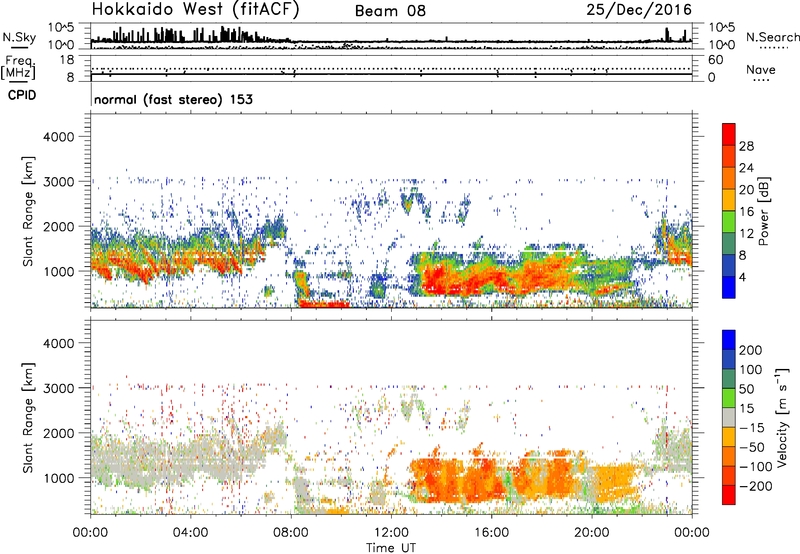Viewport: 800px width, 554px height.
Task: Click the 'Power [dB]' colorbar label
Action: [763, 211]
